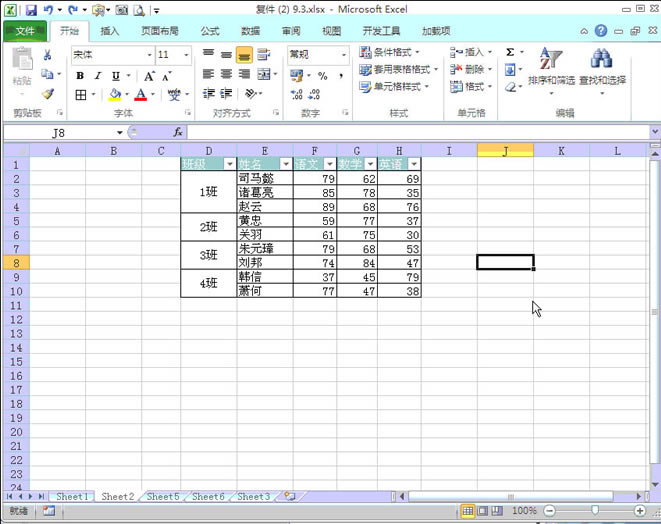This screenshot has width=661, height=524.
Task: Click the Align Text Left icon
Action: (208, 74)
